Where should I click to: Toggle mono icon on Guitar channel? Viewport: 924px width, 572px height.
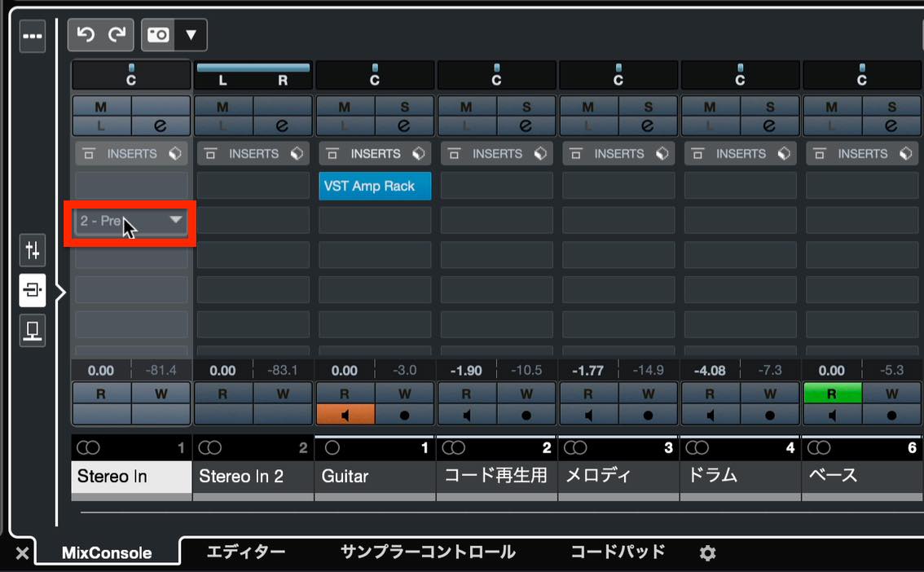click(x=332, y=448)
